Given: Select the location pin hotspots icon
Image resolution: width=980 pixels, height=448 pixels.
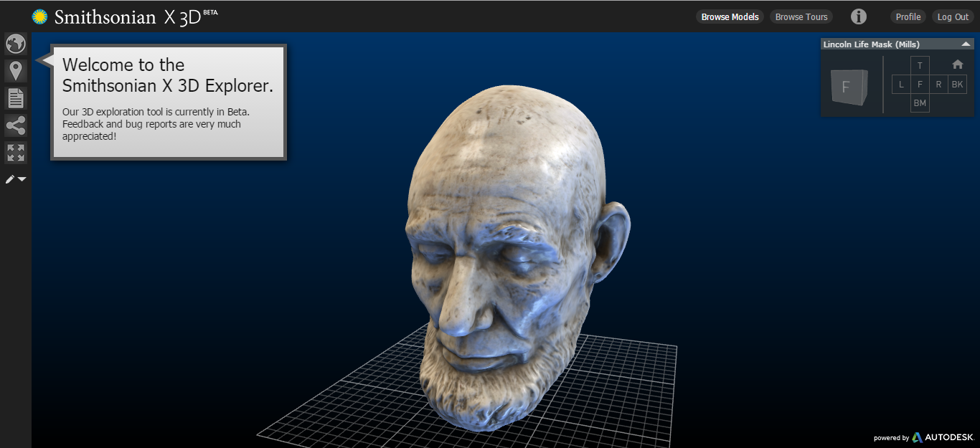Looking at the screenshot, I should (x=16, y=70).
